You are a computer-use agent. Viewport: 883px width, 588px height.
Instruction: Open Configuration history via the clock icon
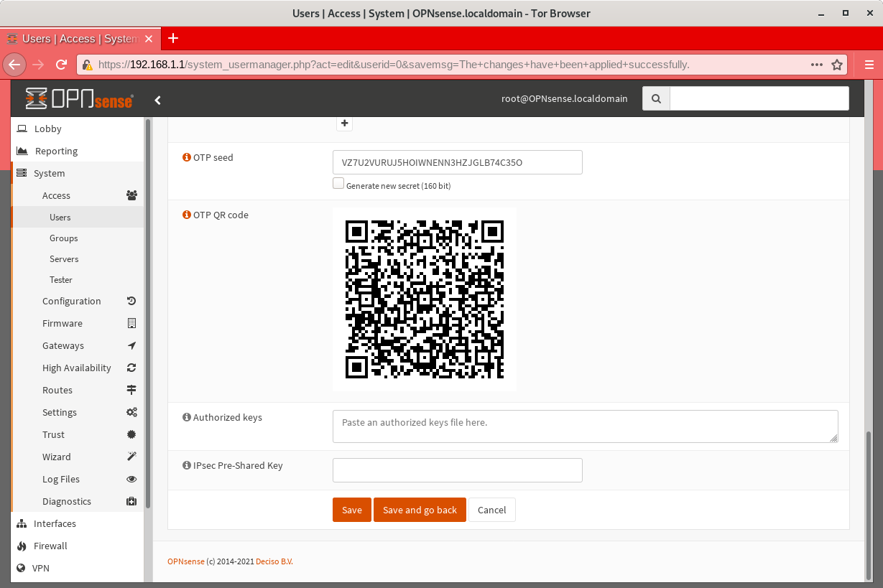pos(131,301)
